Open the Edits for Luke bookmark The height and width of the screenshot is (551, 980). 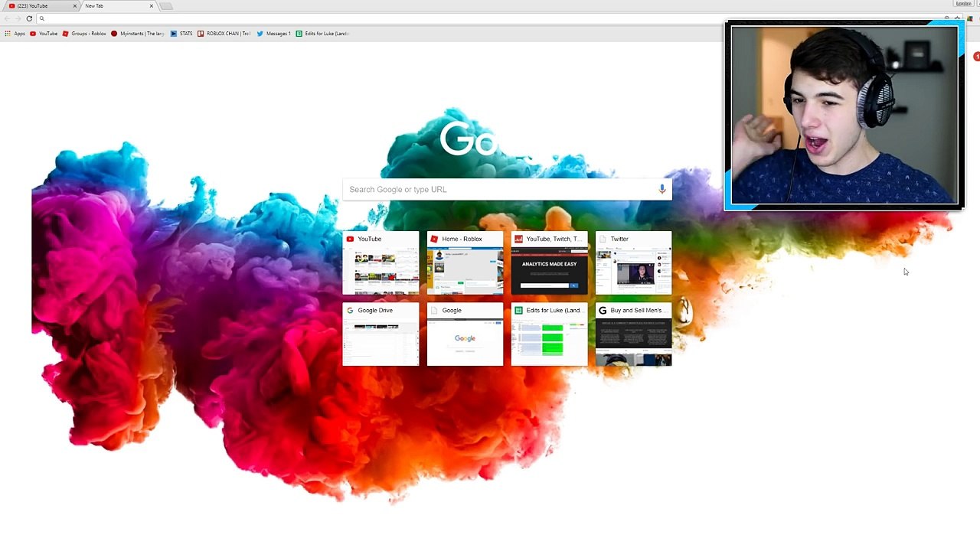[x=322, y=34]
